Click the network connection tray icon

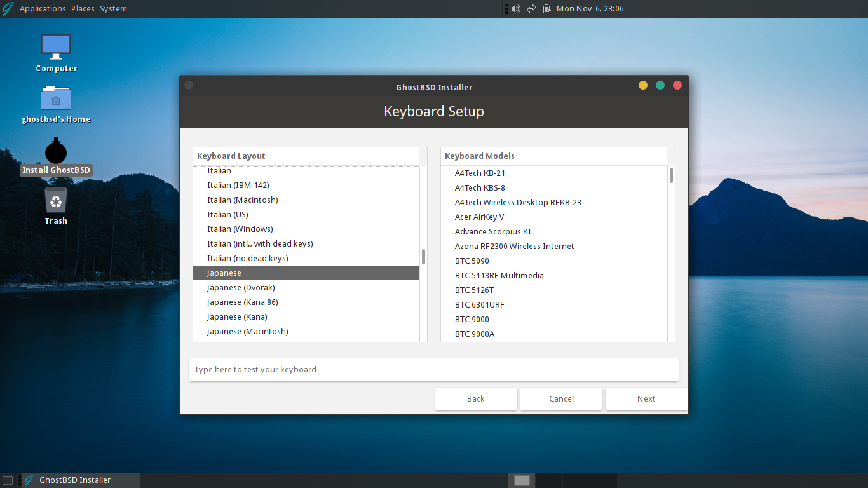531,9
